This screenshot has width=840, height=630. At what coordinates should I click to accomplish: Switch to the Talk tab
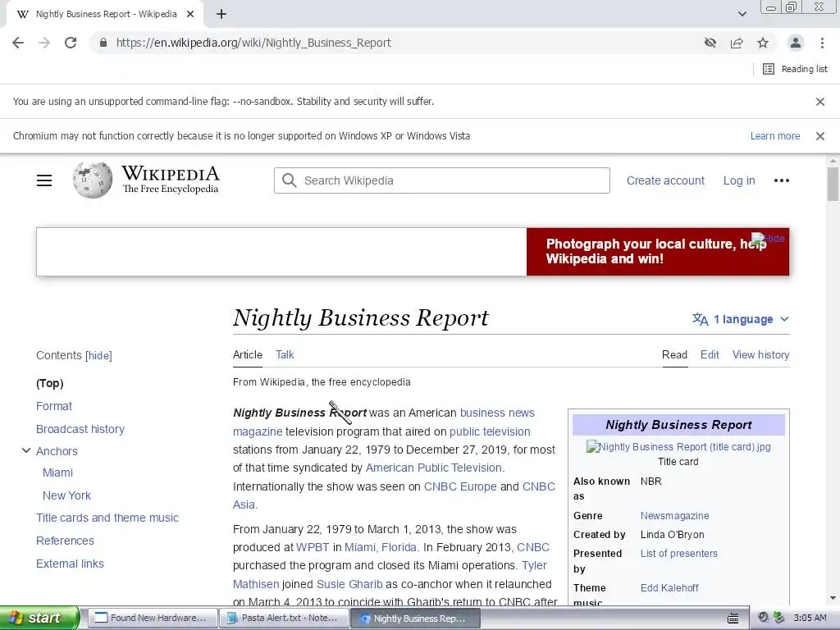coord(285,354)
